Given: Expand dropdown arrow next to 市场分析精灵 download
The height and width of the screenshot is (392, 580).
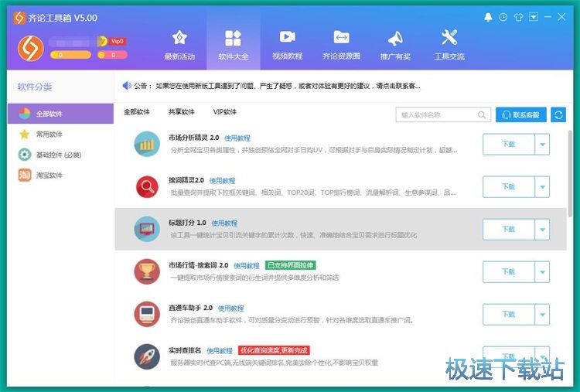Looking at the screenshot, I should pyautogui.click(x=541, y=144).
